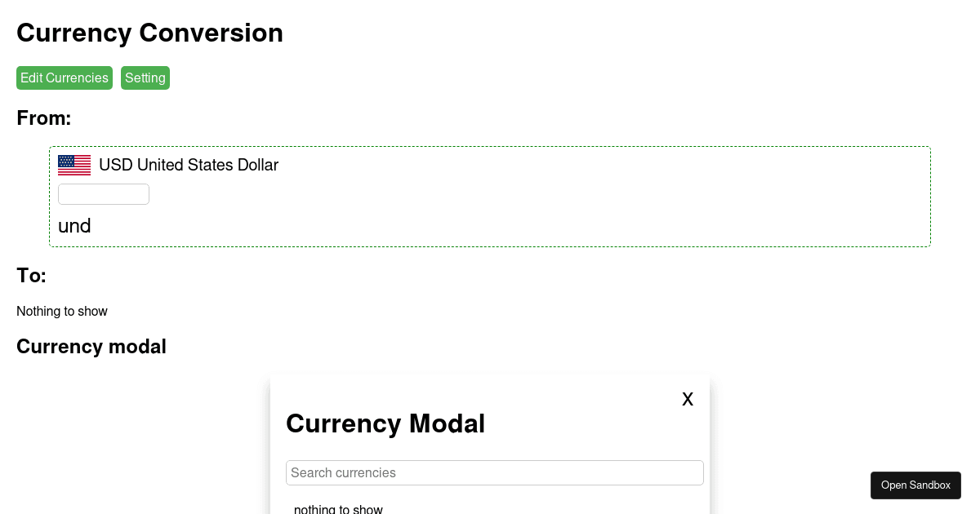
Task: Click the 'nothing to show' entry in the modal
Action: (338, 509)
